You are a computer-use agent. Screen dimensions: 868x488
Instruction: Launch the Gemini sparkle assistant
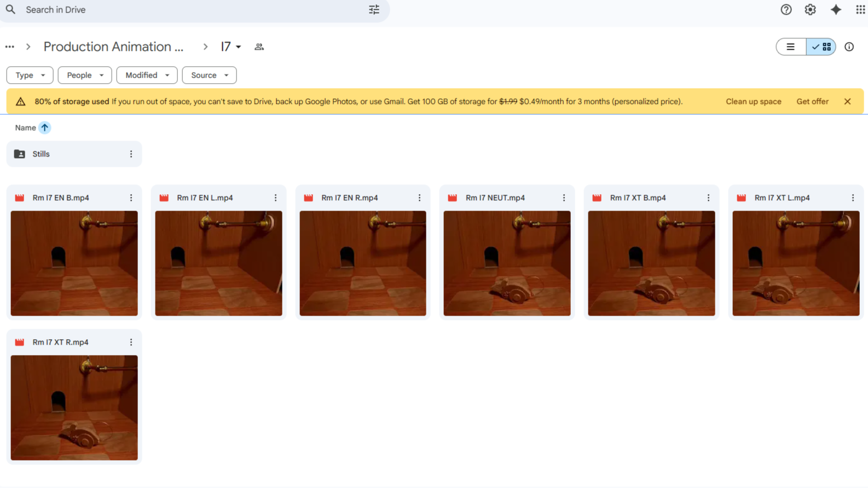click(836, 10)
